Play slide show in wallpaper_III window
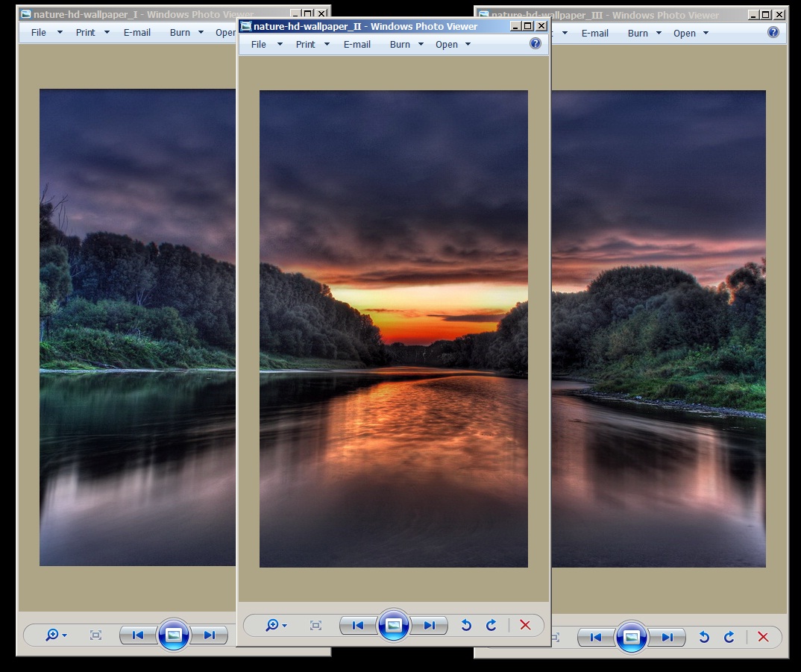This screenshot has height=672, width=801. tap(632, 637)
